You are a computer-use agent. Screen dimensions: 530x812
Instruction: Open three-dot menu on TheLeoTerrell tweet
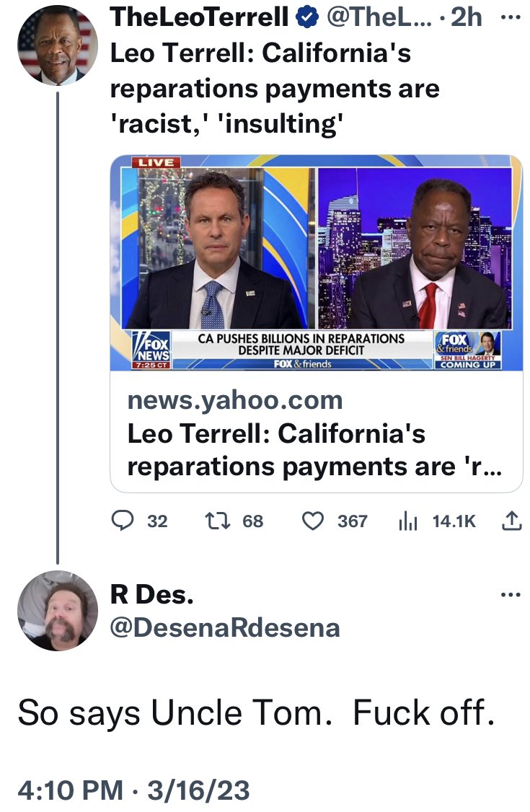pyautogui.click(x=511, y=17)
